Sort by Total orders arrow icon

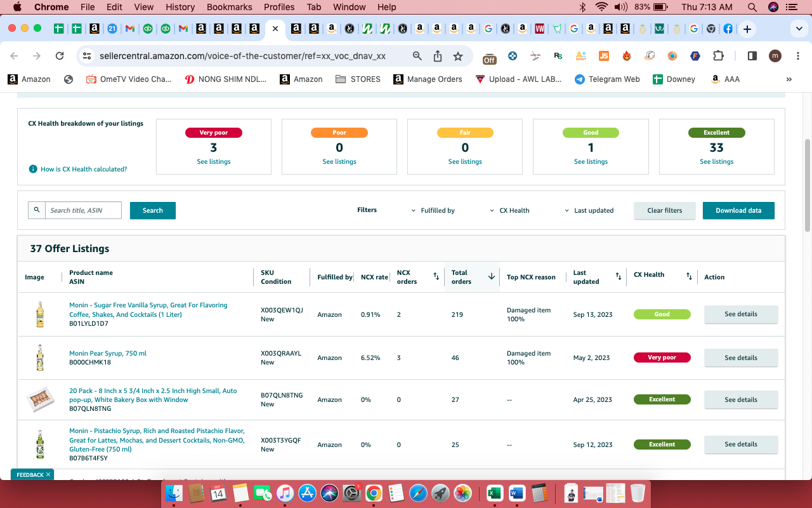pyautogui.click(x=491, y=276)
